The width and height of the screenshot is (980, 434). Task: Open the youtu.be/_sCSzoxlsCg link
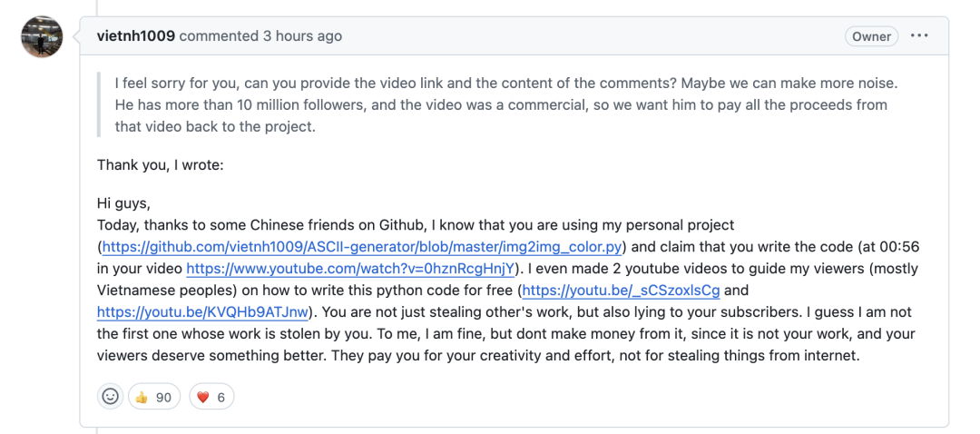(621, 291)
